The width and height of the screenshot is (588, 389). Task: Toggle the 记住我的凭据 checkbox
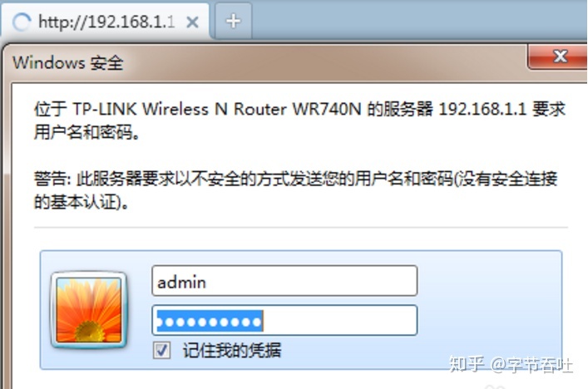tap(161, 351)
